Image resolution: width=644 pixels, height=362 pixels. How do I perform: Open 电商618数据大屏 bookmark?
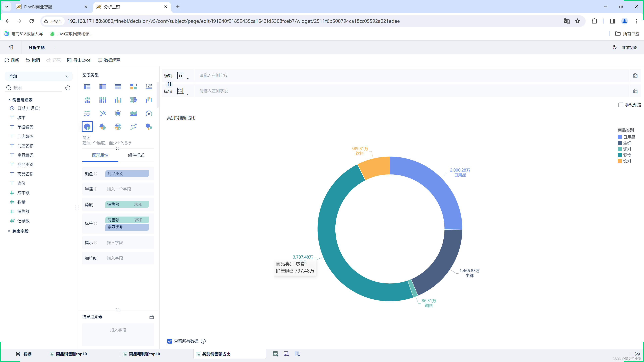(x=23, y=34)
